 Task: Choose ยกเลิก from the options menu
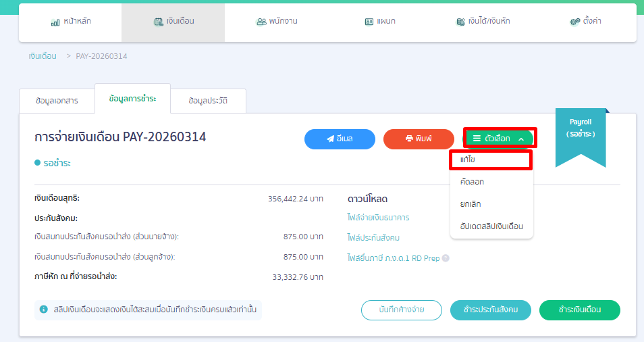tap(491, 204)
